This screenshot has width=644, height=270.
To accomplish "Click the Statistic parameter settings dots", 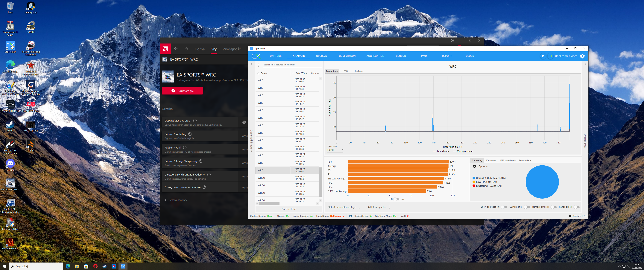I will coord(359,207).
